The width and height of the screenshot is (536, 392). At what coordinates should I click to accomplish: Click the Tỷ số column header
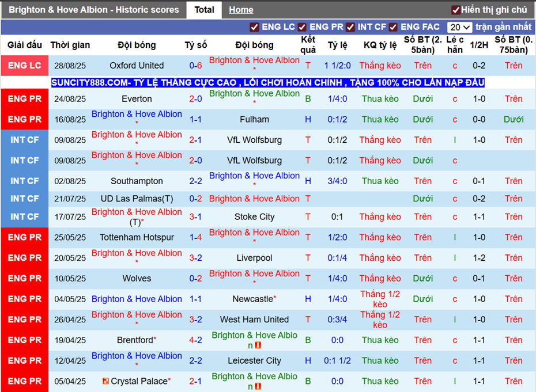pos(195,45)
